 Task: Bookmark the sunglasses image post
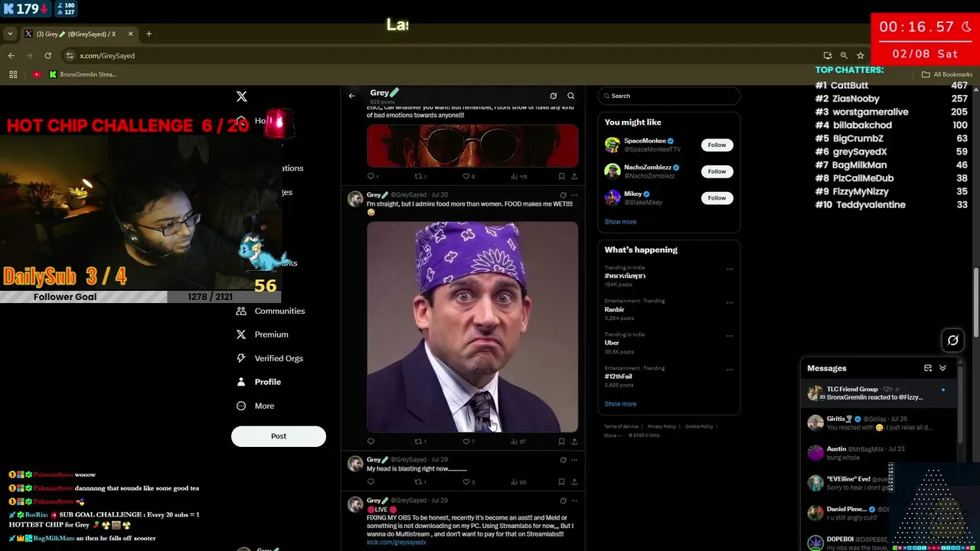(x=561, y=176)
